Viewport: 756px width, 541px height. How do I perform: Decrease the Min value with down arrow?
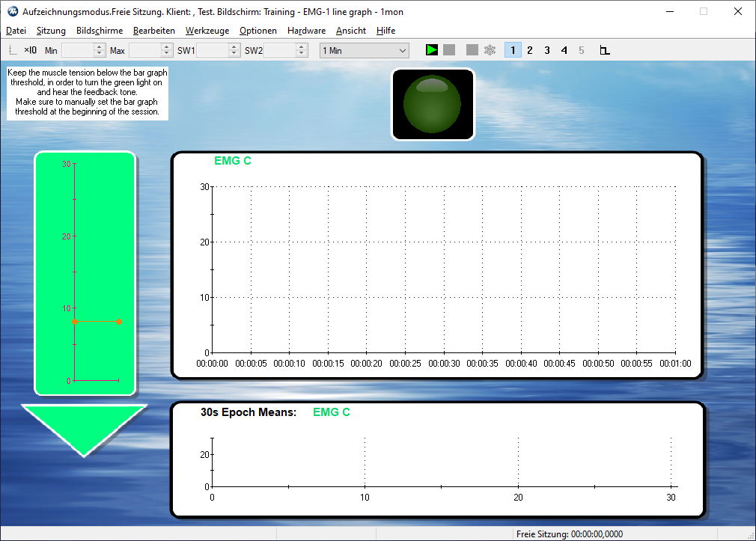tap(100, 54)
